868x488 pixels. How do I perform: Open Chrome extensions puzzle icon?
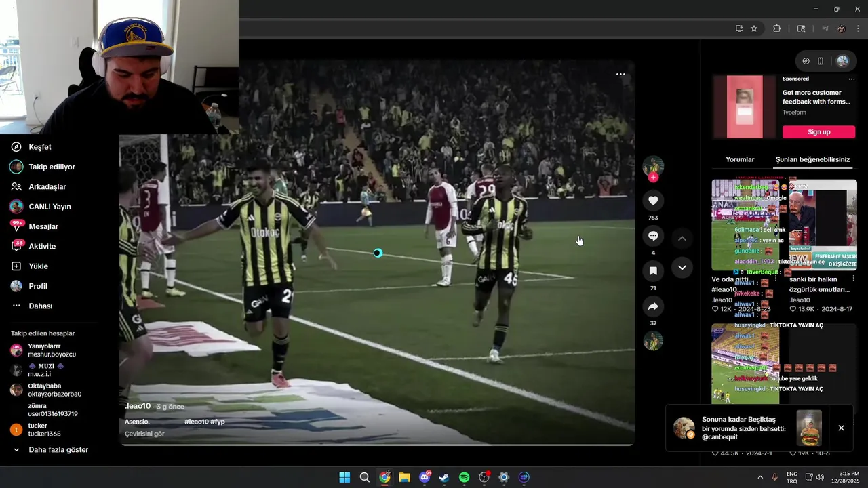click(777, 28)
